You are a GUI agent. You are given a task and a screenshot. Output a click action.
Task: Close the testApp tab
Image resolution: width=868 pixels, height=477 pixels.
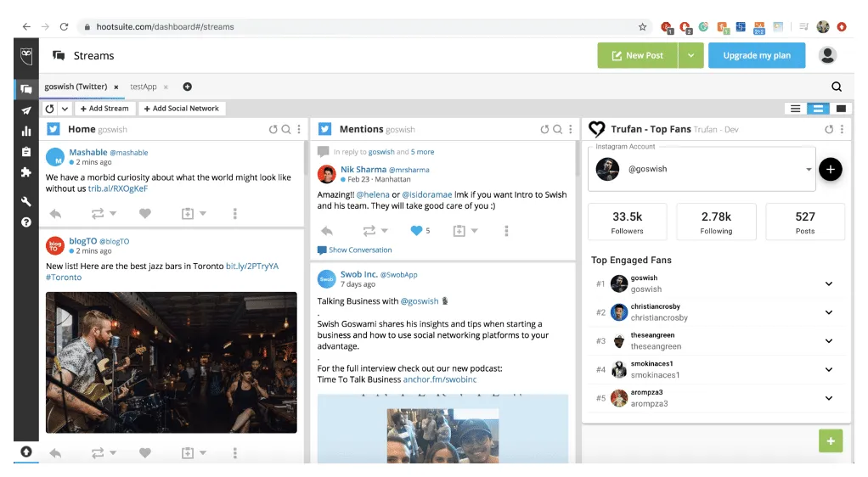[x=166, y=87]
